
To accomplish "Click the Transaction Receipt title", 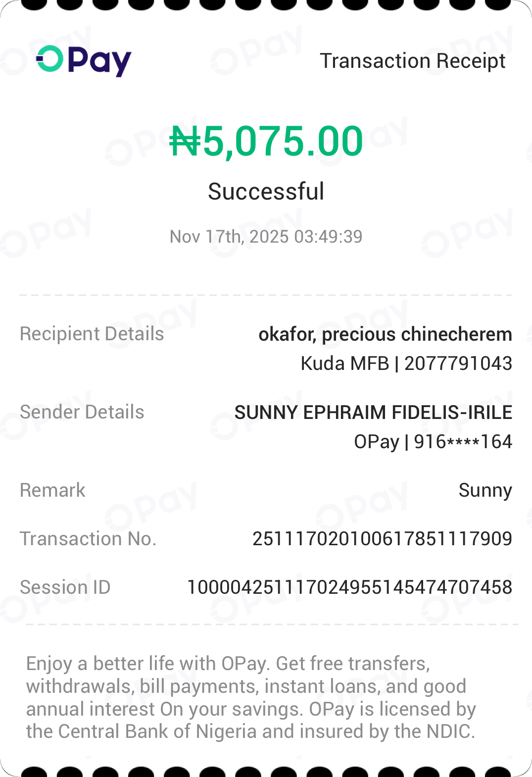I will (x=412, y=61).
